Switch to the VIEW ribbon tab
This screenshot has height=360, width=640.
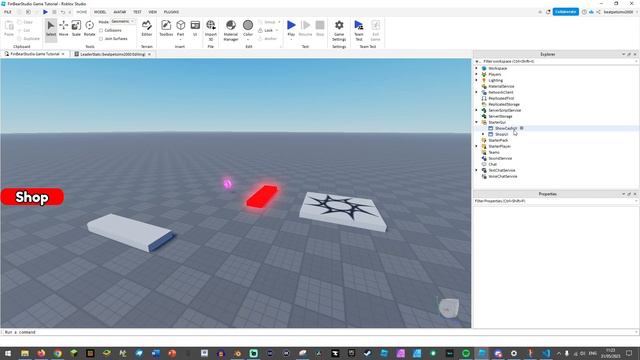pyautogui.click(x=153, y=12)
